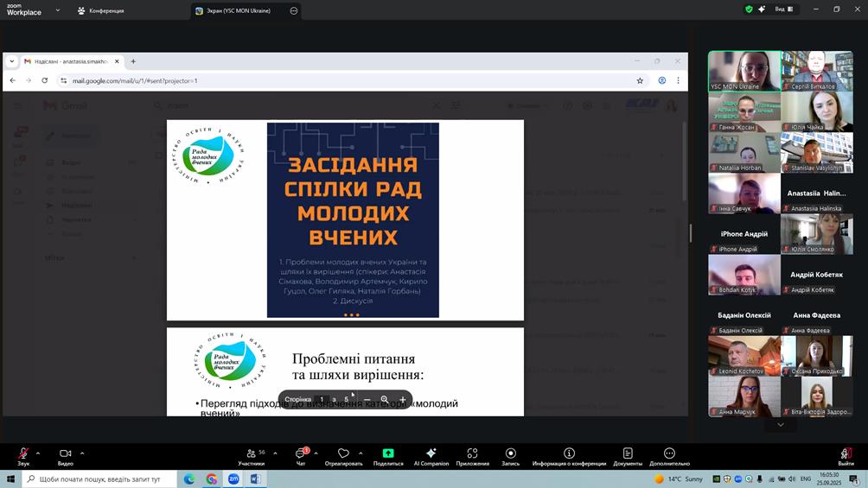Open Информация о конференции info
The width and height of the screenshot is (868, 488).
coord(569,454)
